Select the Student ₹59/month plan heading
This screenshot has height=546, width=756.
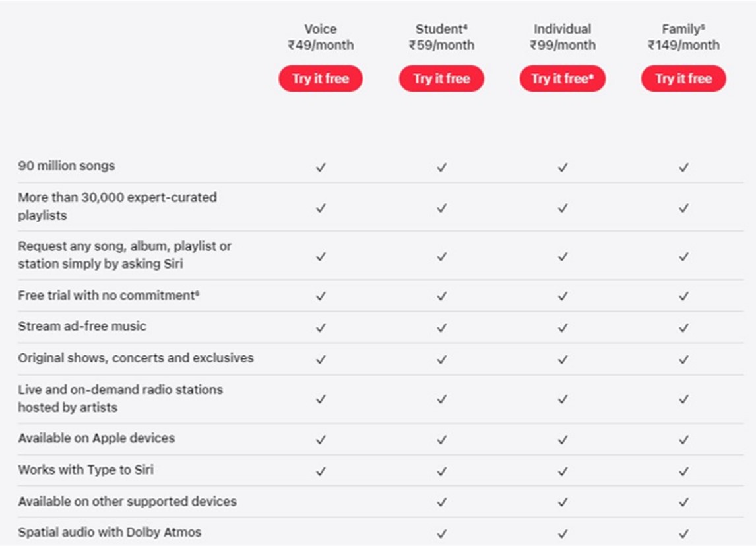[441, 37]
